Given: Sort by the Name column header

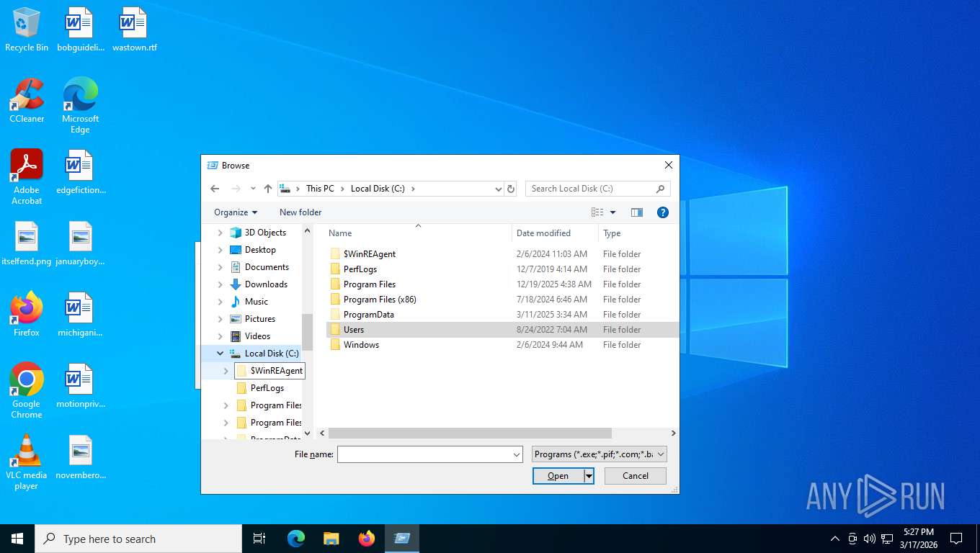Looking at the screenshot, I should pyautogui.click(x=418, y=233).
